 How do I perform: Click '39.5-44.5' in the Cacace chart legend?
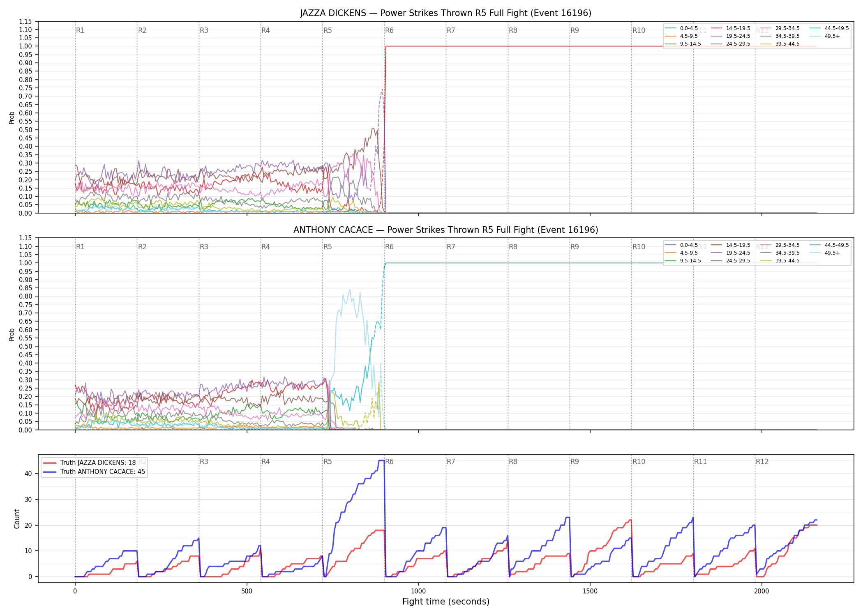pos(787,261)
